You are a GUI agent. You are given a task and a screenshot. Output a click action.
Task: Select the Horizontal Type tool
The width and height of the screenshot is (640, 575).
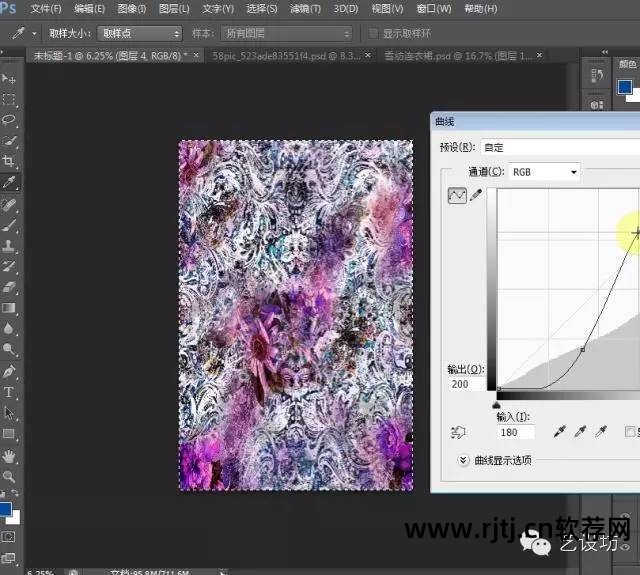(x=9, y=392)
